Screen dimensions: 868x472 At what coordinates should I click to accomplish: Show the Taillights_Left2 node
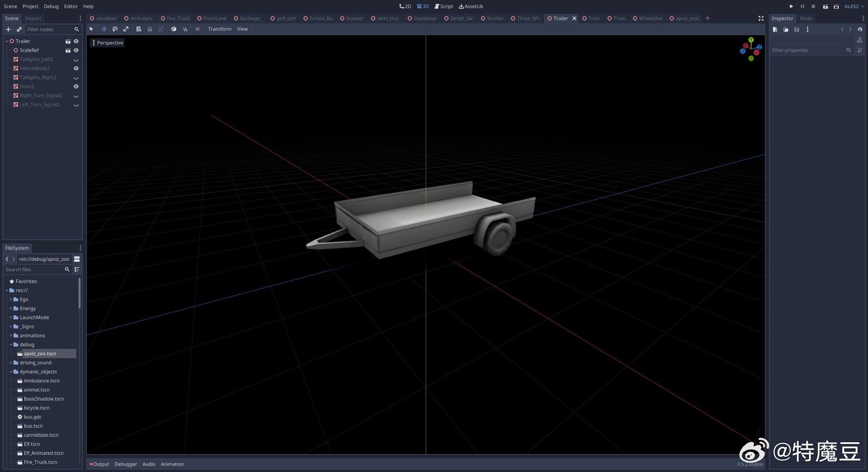click(x=76, y=59)
